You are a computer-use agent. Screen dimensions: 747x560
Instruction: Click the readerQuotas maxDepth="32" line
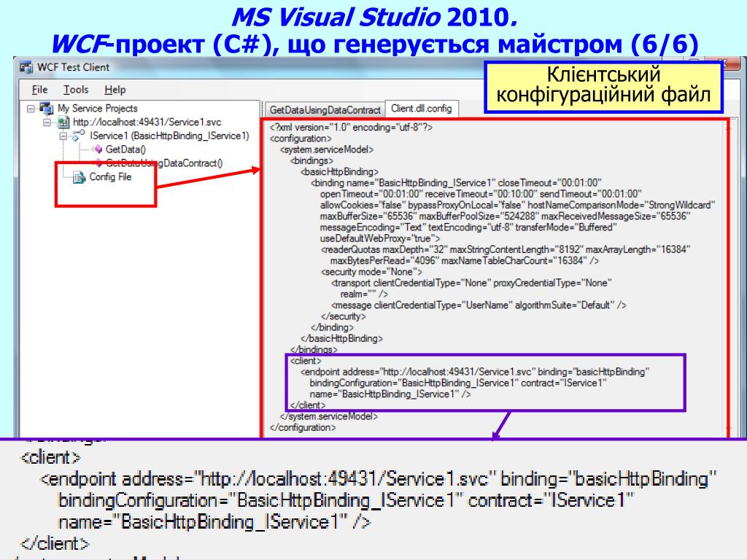(x=505, y=249)
